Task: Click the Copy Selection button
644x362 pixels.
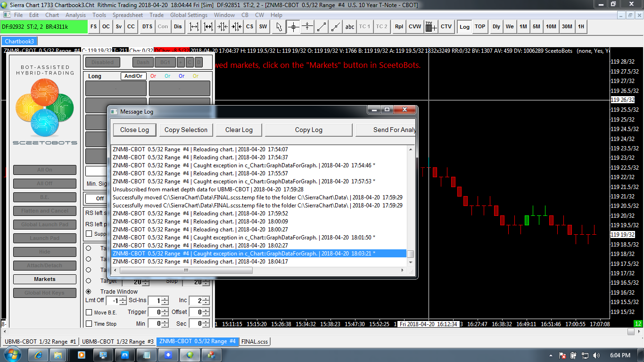Action: pos(186,130)
